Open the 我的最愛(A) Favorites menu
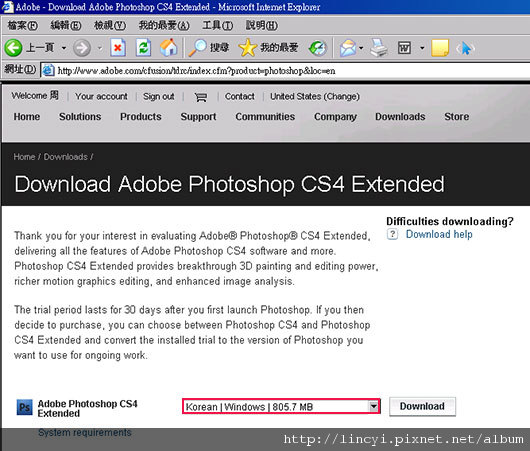Screen dimensions: 530x451 point(164,25)
